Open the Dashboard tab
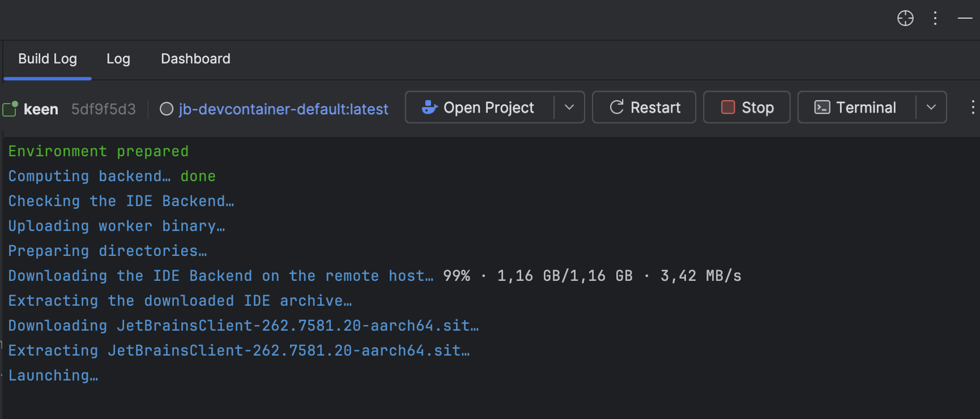980x419 pixels. [x=195, y=59]
